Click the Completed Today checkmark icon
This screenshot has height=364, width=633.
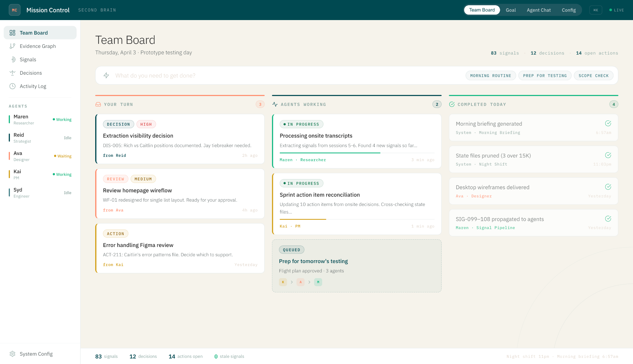pyautogui.click(x=452, y=104)
